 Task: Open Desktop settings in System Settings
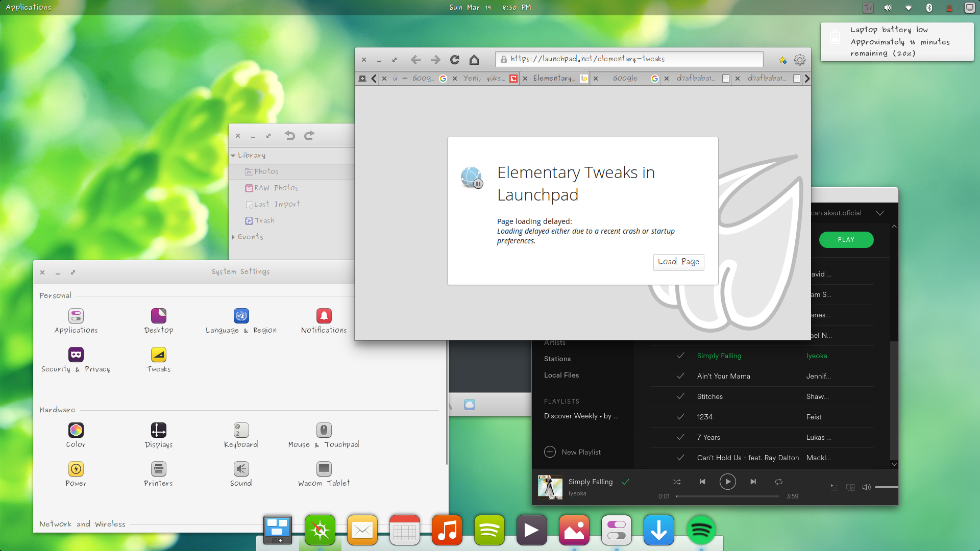tap(159, 316)
